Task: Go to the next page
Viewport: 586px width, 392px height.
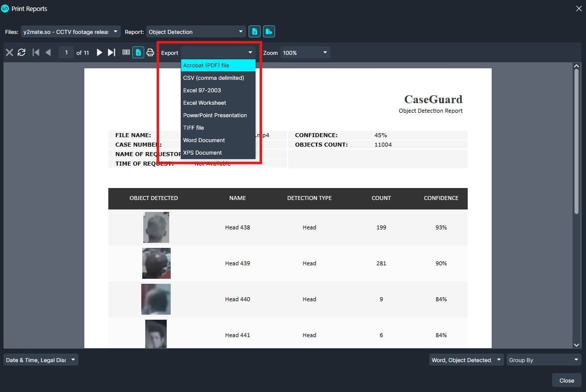Action: coord(99,52)
